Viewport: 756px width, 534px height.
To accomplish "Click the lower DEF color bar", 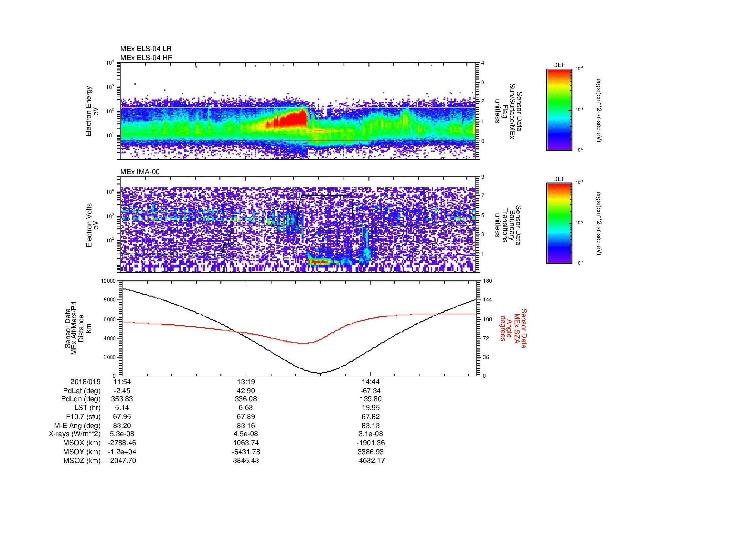I will pyautogui.click(x=559, y=224).
